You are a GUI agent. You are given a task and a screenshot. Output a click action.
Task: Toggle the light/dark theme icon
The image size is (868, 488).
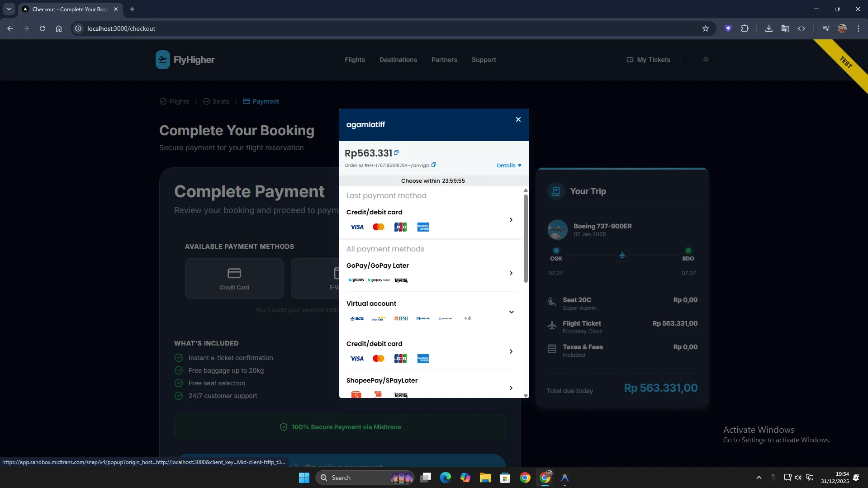pos(706,60)
